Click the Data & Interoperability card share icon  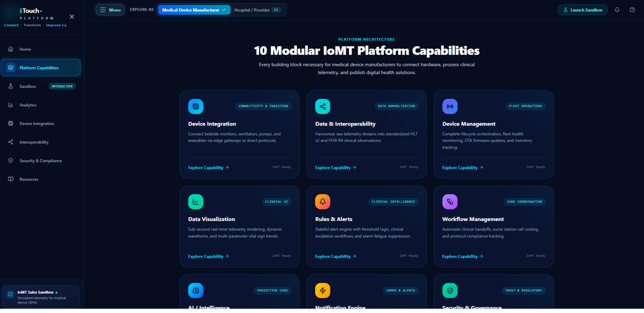[323, 106]
